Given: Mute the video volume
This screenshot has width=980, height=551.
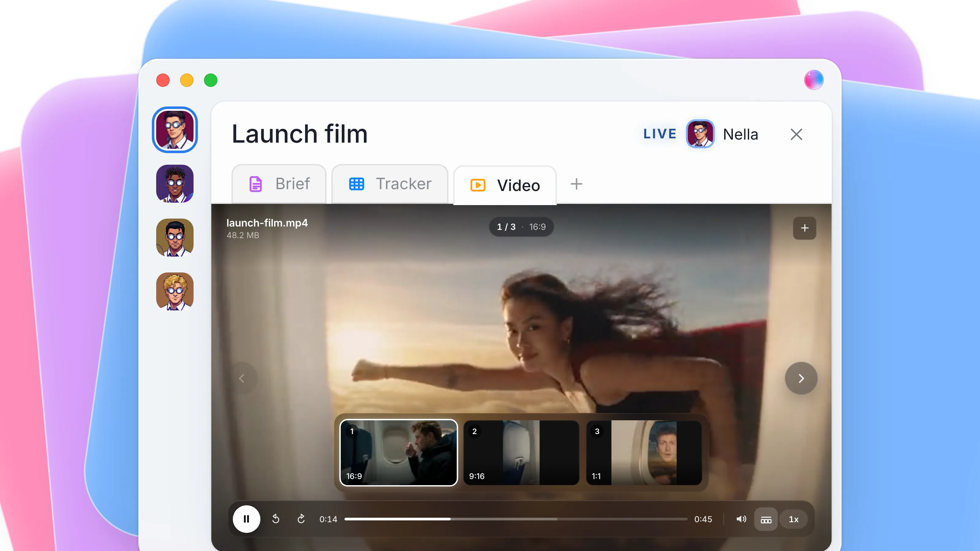Looking at the screenshot, I should [x=741, y=519].
